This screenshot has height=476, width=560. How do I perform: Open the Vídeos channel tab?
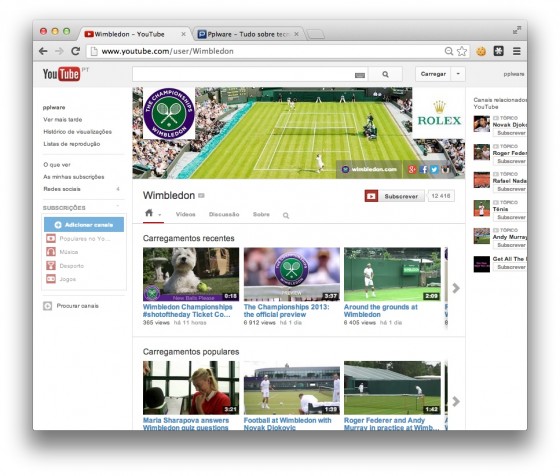185,214
